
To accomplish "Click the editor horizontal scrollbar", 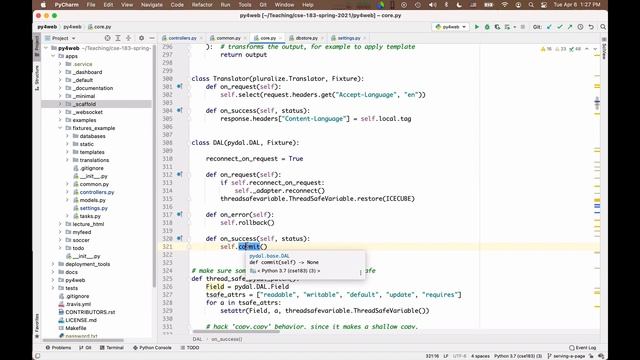I will coord(236,331).
